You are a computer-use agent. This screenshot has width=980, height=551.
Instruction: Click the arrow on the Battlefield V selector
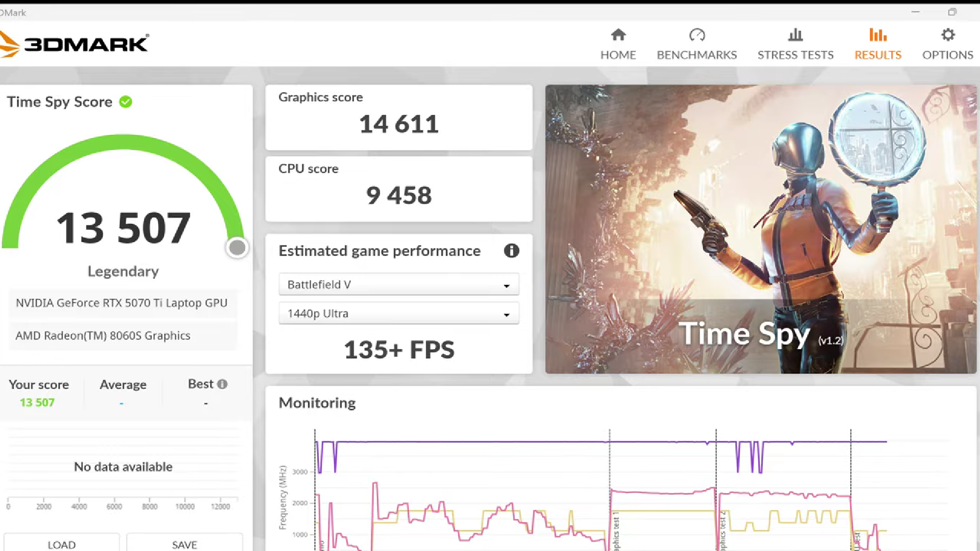(506, 286)
